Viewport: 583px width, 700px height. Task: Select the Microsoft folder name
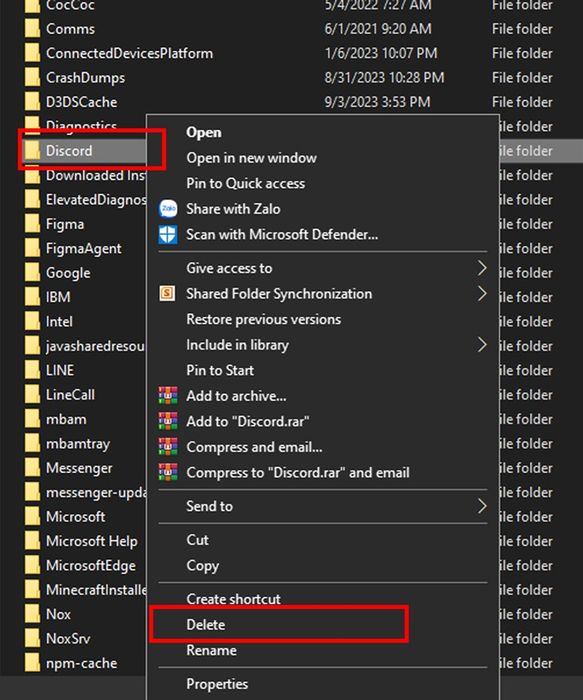(75, 517)
